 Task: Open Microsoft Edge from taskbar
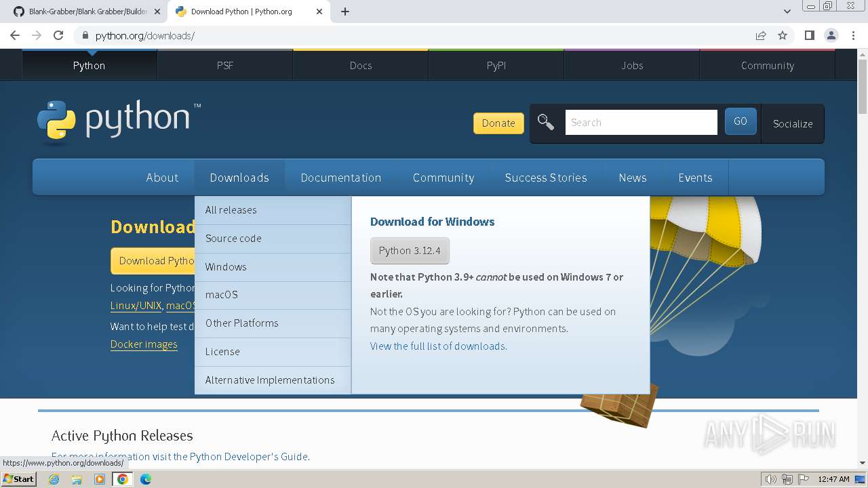146,479
